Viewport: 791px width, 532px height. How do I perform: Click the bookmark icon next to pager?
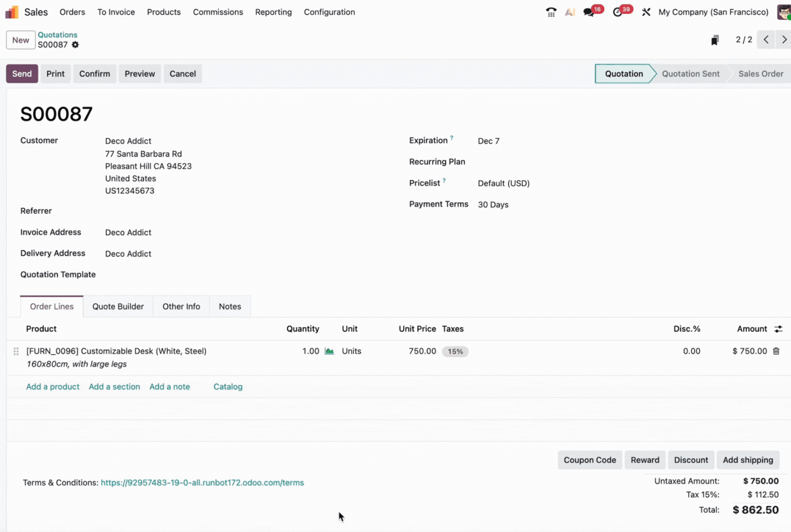pos(714,40)
